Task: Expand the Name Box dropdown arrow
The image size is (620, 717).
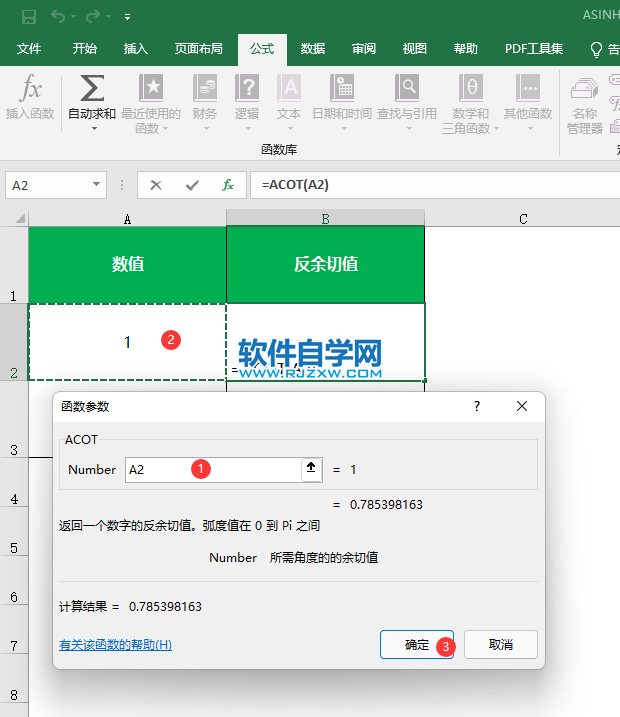Action: (x=96, y=184)
